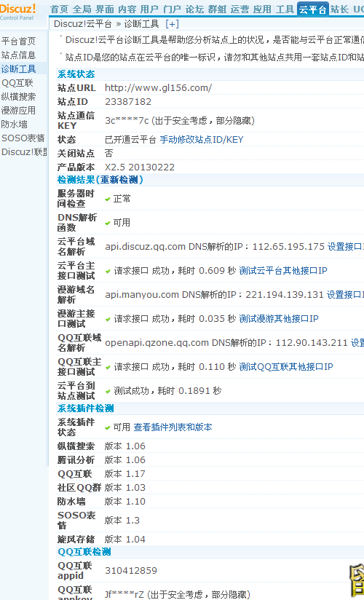Click the 系统插件检测 section header
Viewport: 364px width, 600px height.
pyautogui.click(x=86, y=408)
